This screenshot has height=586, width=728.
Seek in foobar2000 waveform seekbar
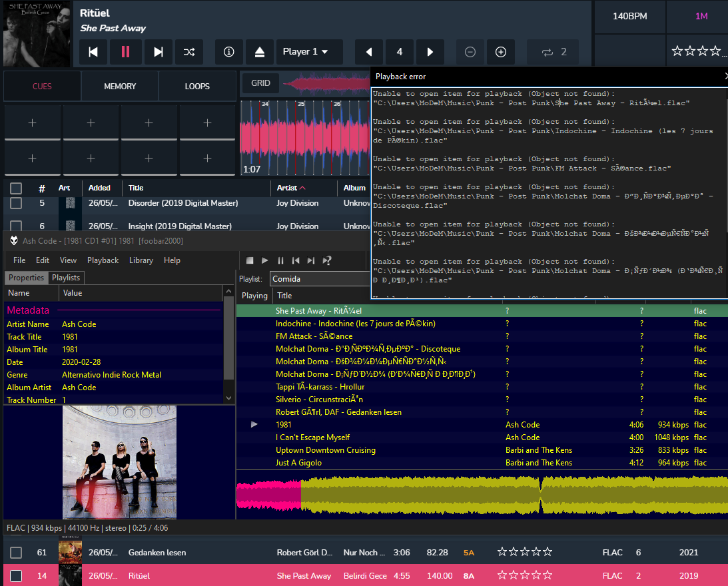(x=482, y=496)
